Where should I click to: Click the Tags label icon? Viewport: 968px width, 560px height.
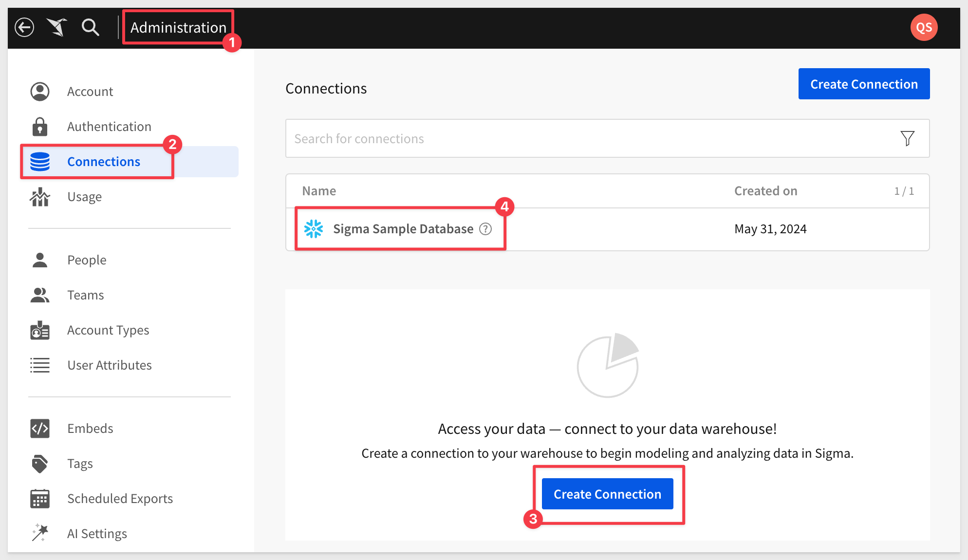[40, 464]
